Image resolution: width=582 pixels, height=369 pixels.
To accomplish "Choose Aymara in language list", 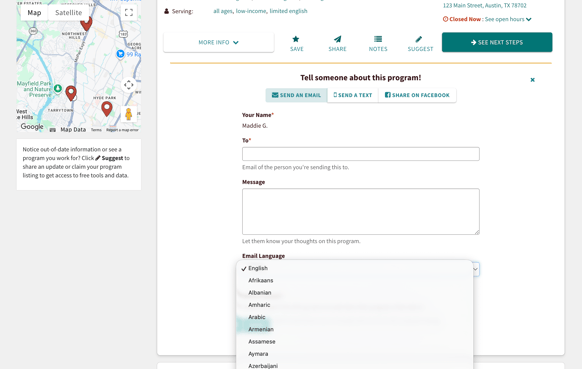I will (354, 354).
